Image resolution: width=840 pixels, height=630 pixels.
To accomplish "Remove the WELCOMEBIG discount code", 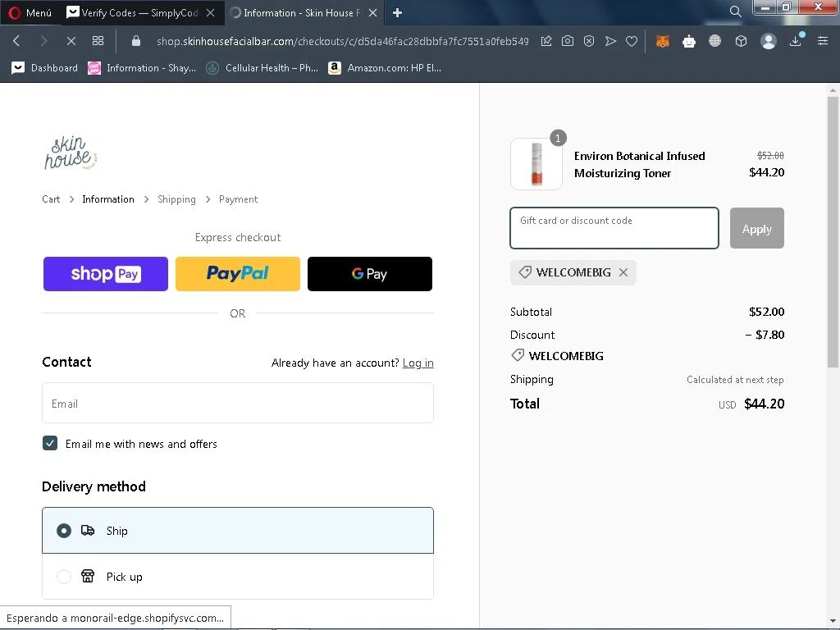I will (x=623, y=272).
